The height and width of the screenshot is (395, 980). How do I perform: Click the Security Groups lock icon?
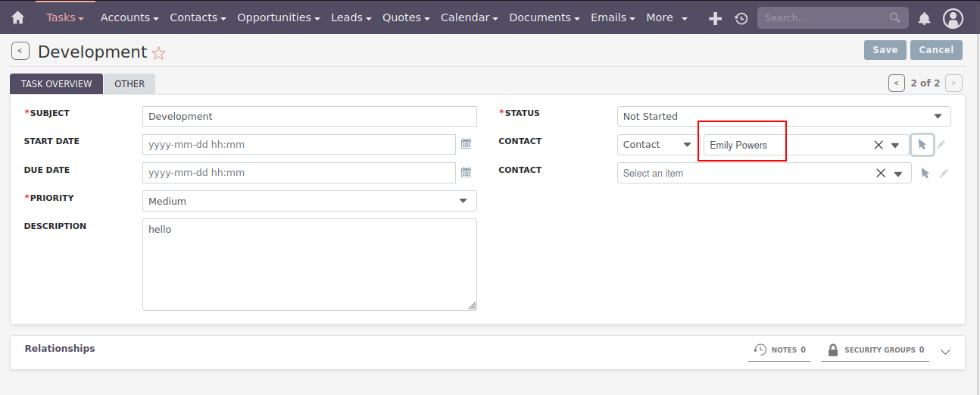(833, 350)
